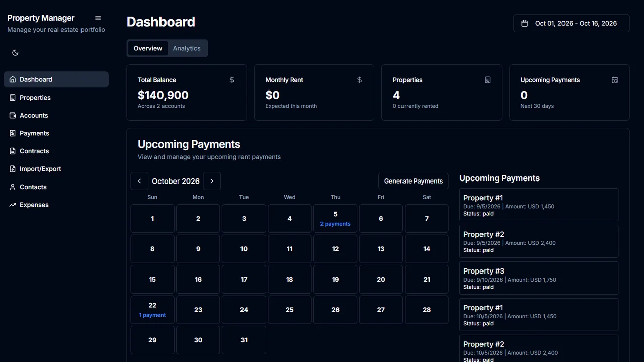Click '0 currently rented' text

[416, 106]
